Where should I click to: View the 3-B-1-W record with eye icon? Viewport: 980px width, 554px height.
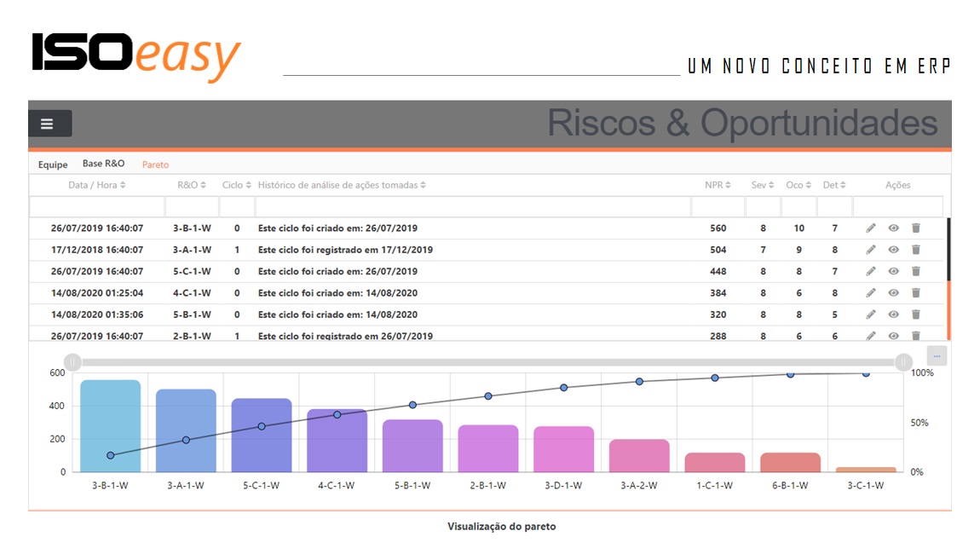(x=893, y=228)
